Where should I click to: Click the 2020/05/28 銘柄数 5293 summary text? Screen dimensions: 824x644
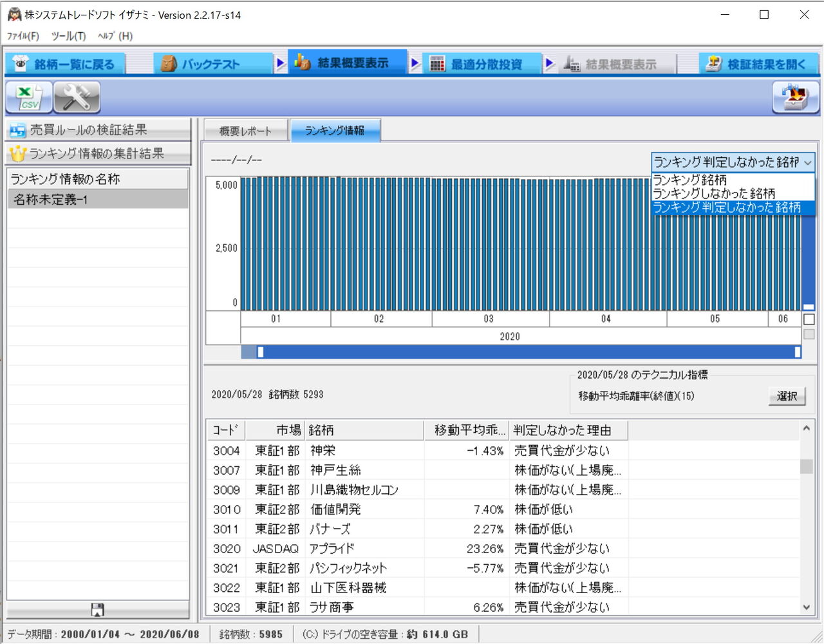[x=267, y=394]
